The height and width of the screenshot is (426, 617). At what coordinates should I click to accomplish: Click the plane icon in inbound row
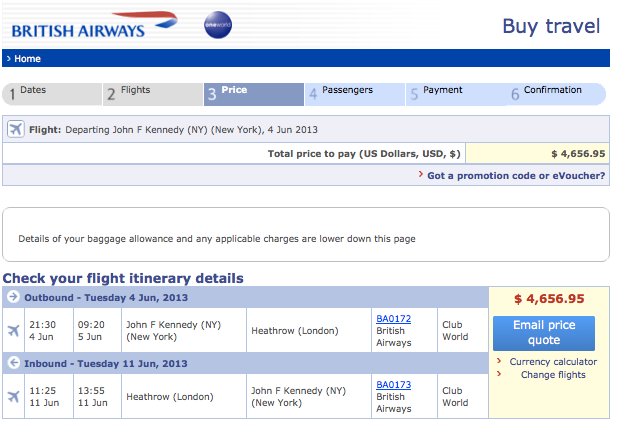click(x=14, y=397)
